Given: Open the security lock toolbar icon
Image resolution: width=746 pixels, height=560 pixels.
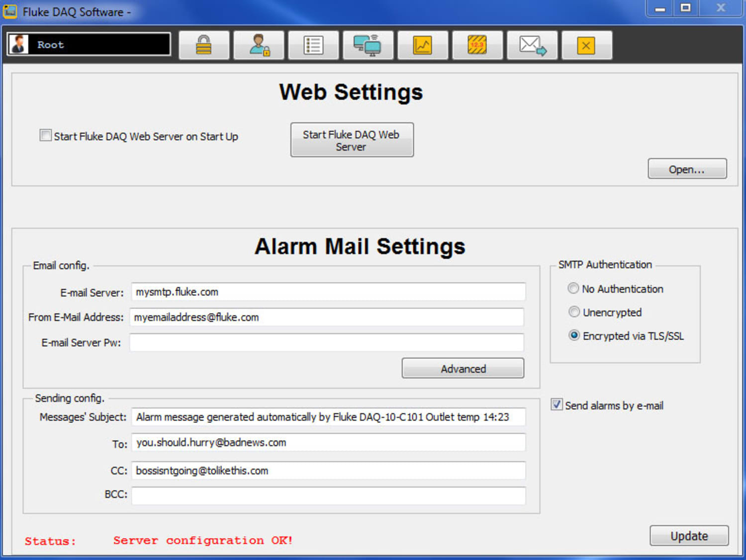Looking at the screenshot, I should click(204, 45).
